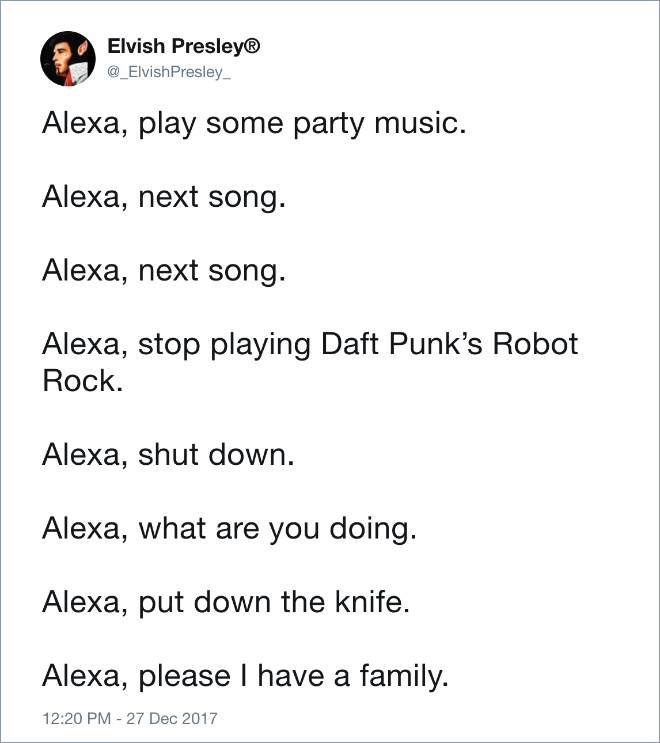Viewport: 660px width, 743px height.
Task: Click the word 'family.' in last line
Action: (x=404, y=676)
